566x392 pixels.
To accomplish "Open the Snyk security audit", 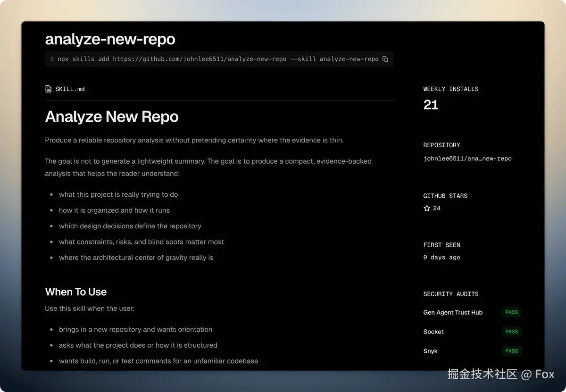I will pos(431,351).
